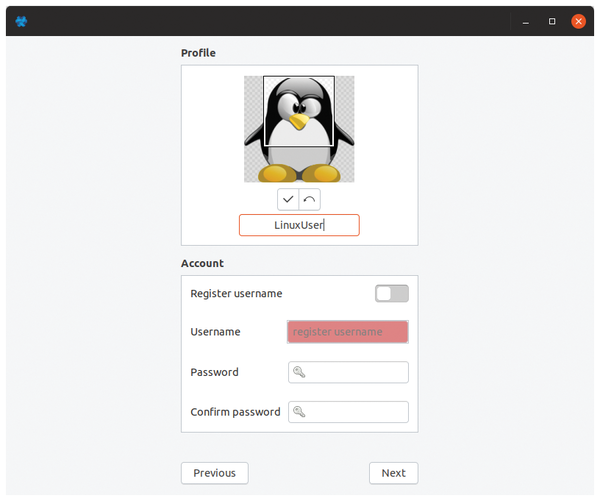Viewport: 600px width, 501px height.
Task: Click the key icon in Password field
Action: tap(299, 372)
